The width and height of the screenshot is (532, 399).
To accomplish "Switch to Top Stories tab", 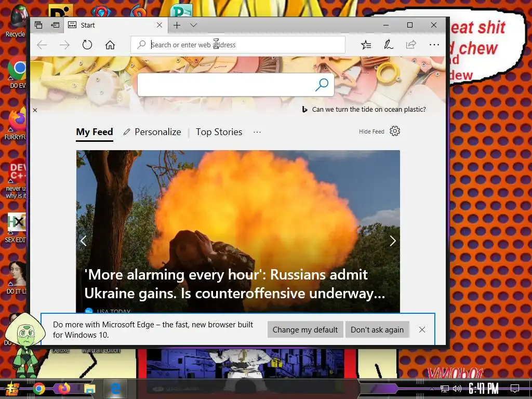I will click(219, 132).
